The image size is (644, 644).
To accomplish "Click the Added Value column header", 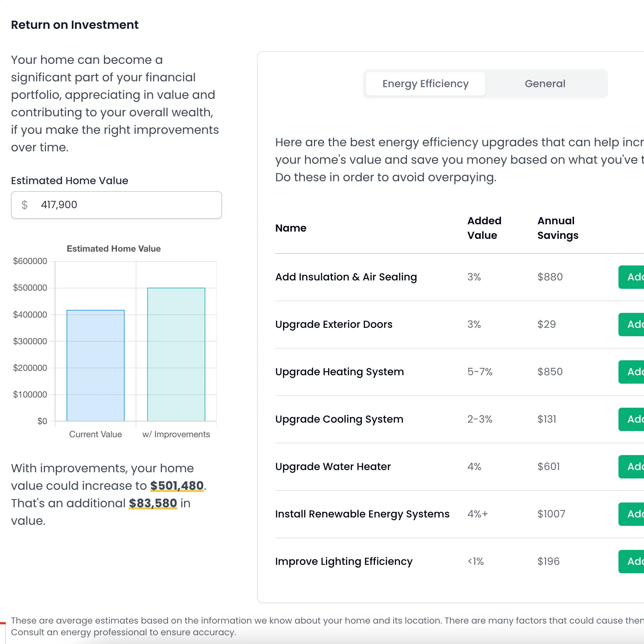I will coord(484,228).
